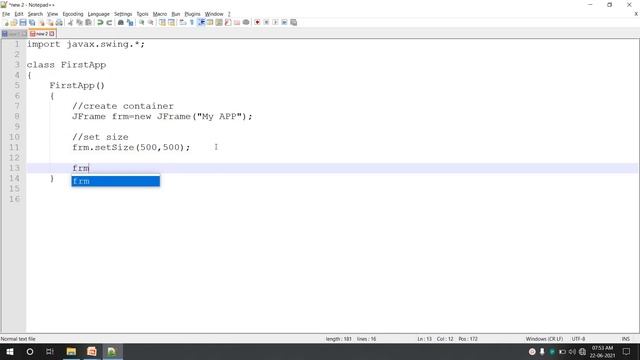Click line 8 JFrame frm=new JFrame code
The image size is (640, 360).
(162, 117)
